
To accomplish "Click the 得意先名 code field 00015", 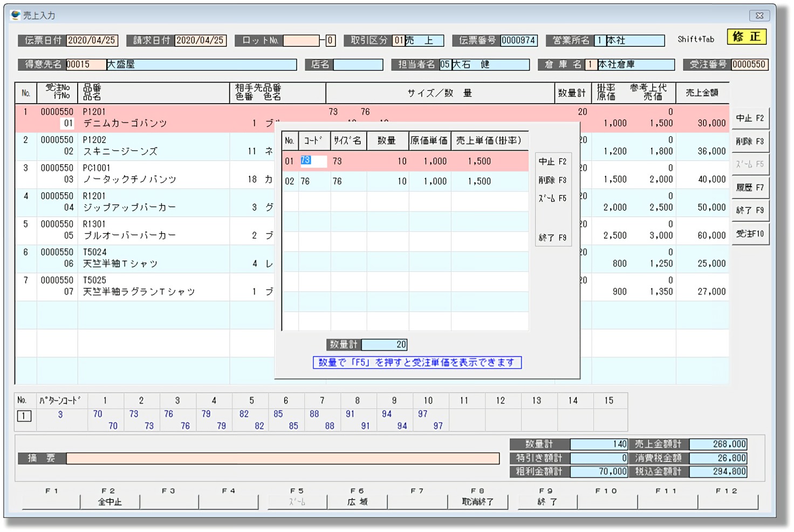I will point(86,65).
